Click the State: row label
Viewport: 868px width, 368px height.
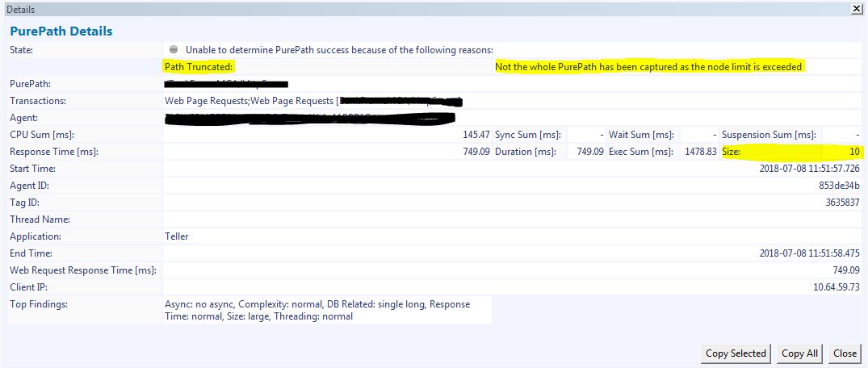(22, 50)
